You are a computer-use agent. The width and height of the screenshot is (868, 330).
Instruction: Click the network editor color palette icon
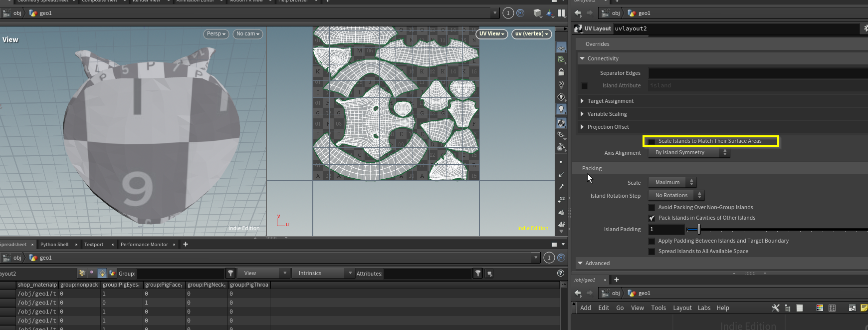820,308
